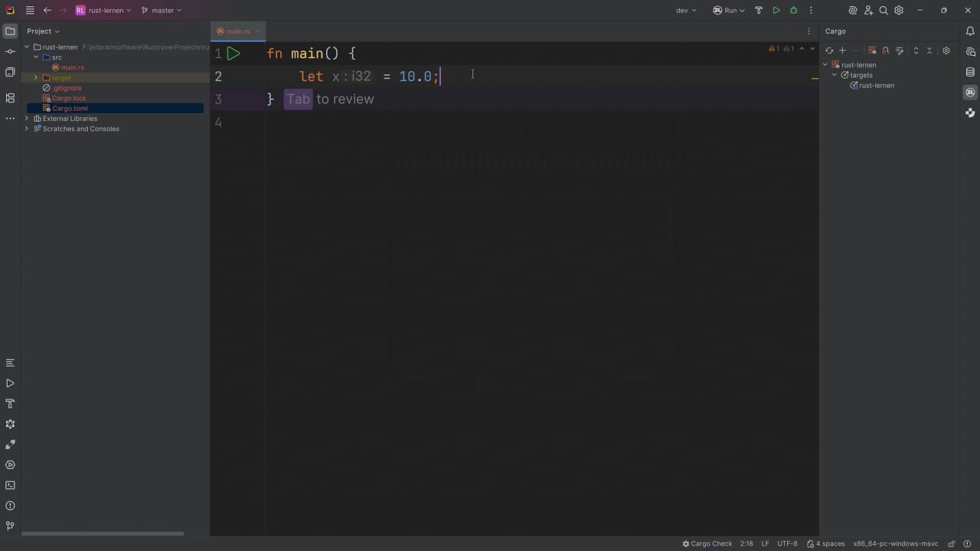Open the rust-lernen project switcher dropdown
Viewport: 980px width, 551px height.
pos(103,11)
